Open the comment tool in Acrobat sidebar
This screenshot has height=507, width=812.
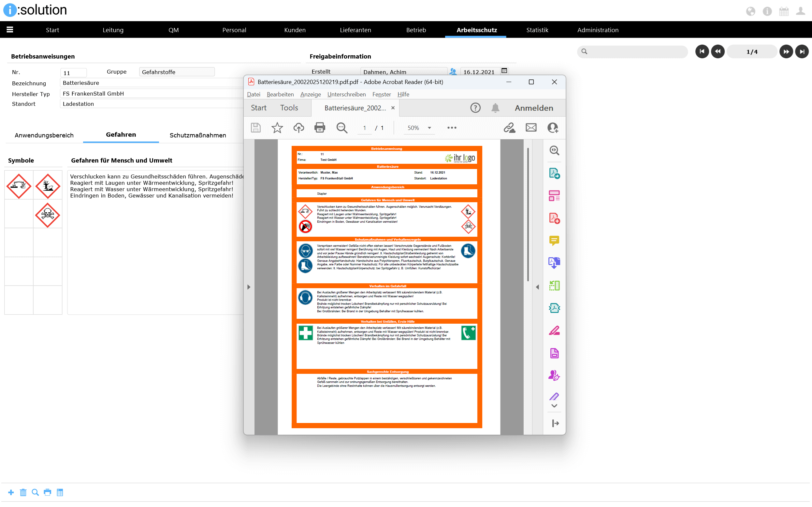554,240
